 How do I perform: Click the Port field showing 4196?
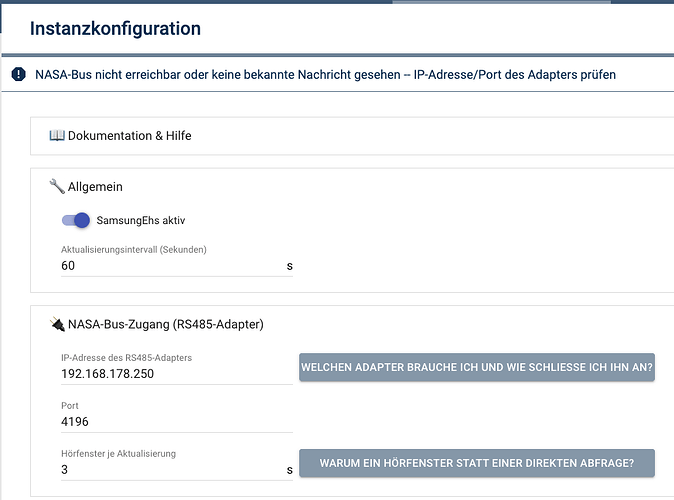click(x=177, y=422)
